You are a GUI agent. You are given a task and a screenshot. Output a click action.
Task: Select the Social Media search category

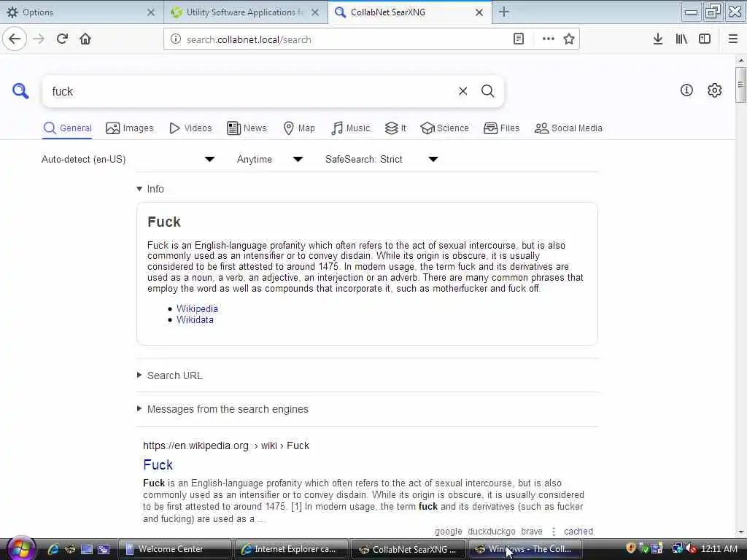click(568, 128)
